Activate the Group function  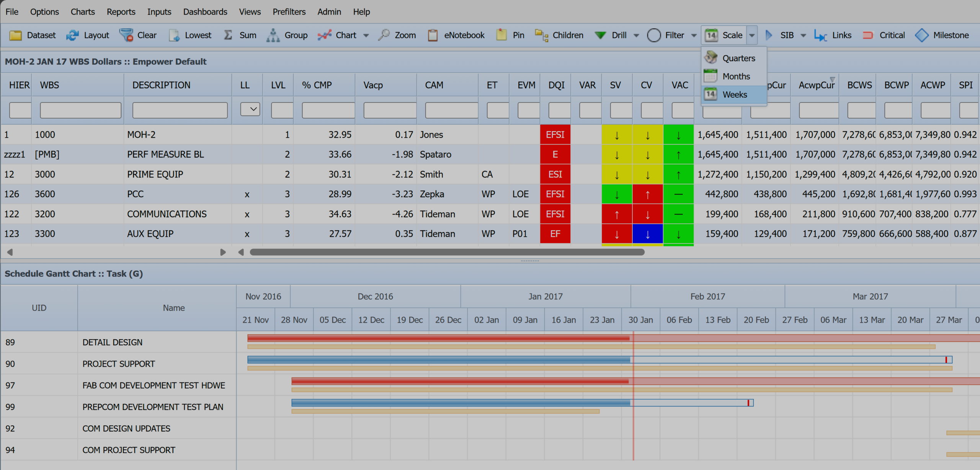[x=287, y=35]
